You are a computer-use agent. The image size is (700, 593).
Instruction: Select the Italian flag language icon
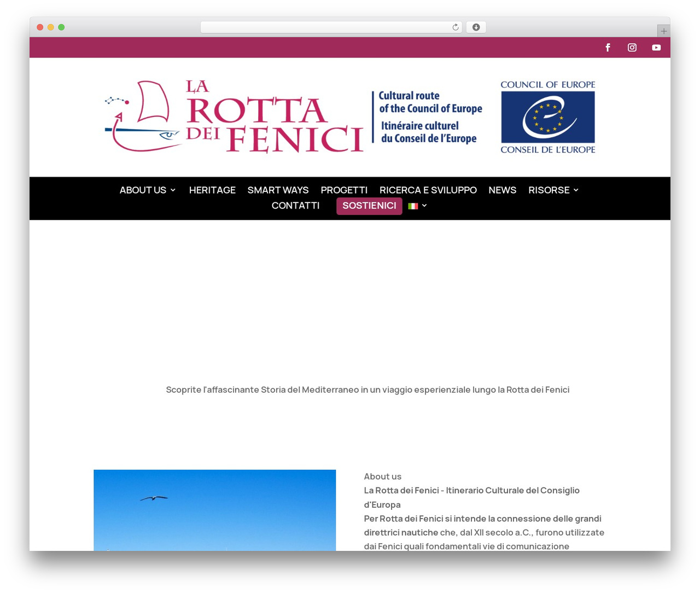click(413, 206)
